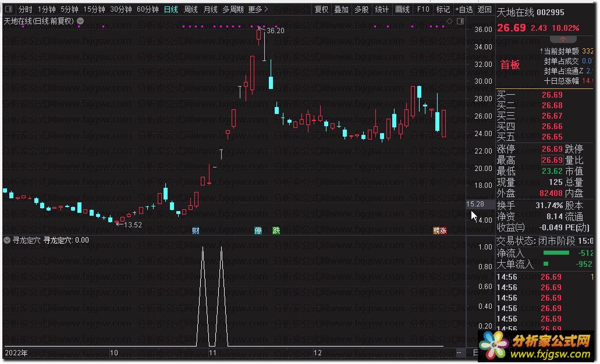Click the 交易状态: 闭市阶段 status line
The image size is (600, 364).
(545, 241)
